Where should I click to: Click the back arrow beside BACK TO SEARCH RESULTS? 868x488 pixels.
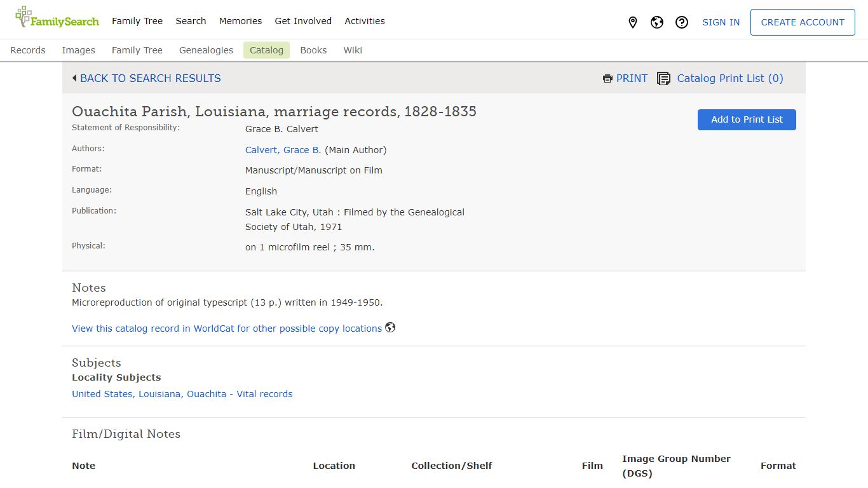74,78
